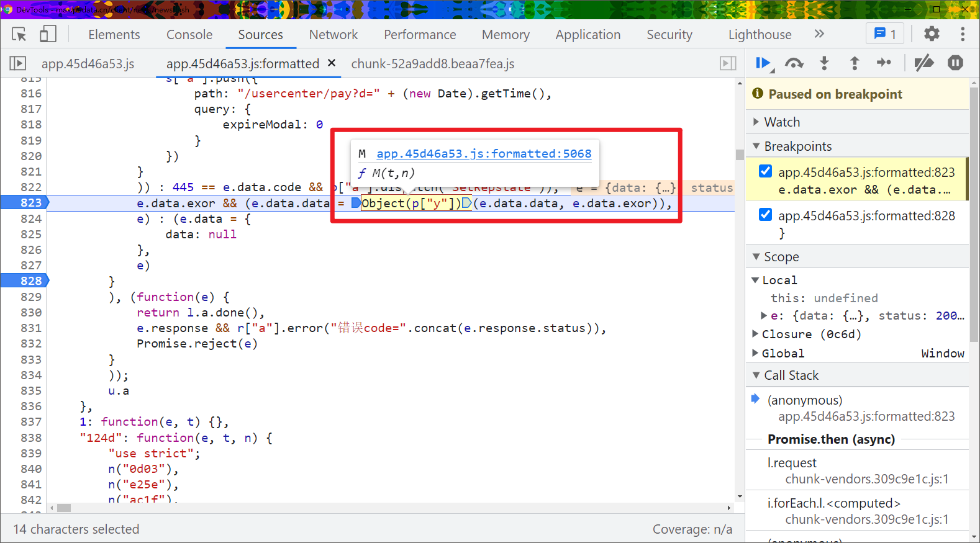Activate the inspect element picker
This screenshot has height=543, width=980.
(x=19, y=34)
